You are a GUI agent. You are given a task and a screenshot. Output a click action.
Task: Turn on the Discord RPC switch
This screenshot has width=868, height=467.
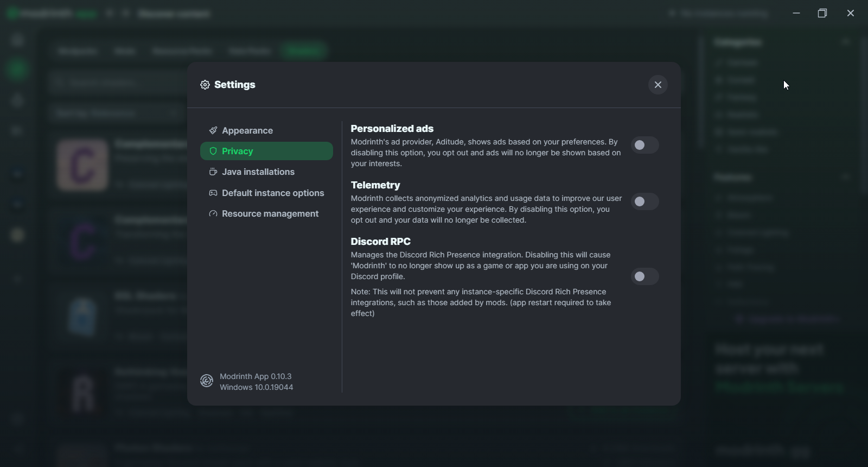(x=645, y=277)
